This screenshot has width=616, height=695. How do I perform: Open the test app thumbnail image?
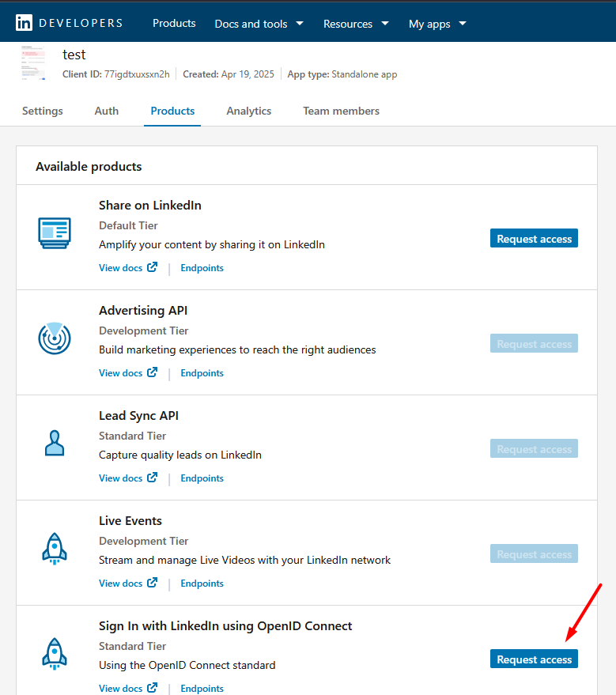(x=33, y=63)
